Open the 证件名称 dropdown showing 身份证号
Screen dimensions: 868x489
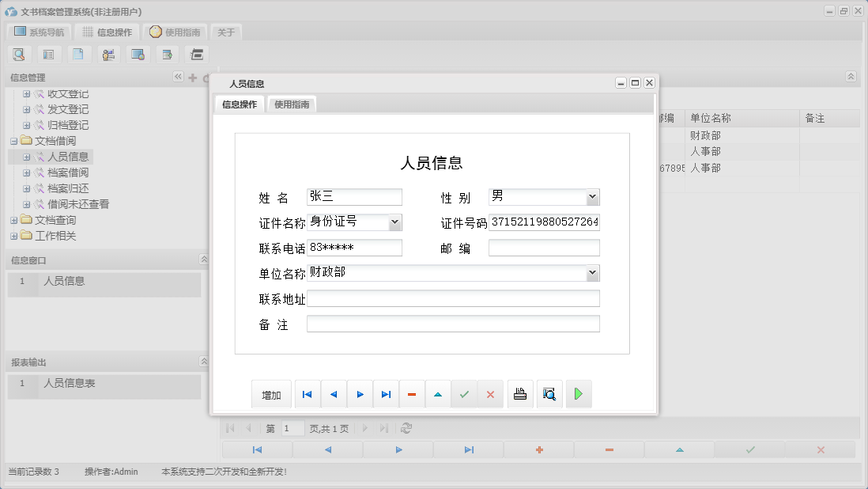[x=394, y=222]
